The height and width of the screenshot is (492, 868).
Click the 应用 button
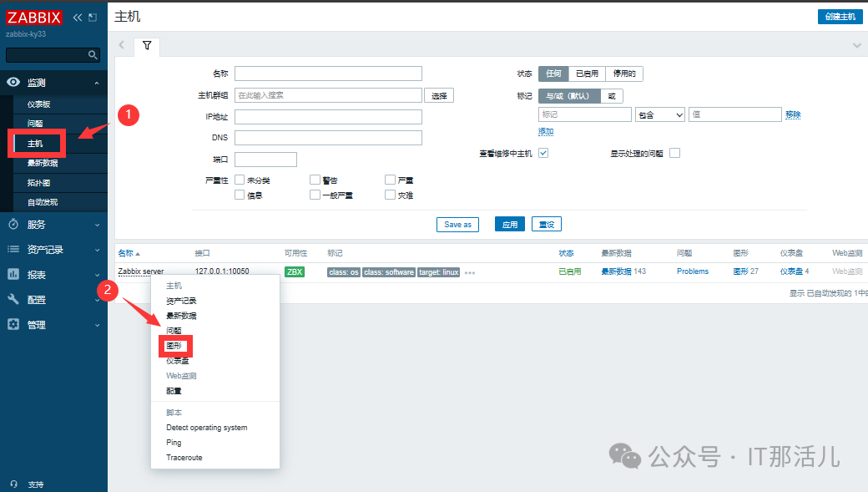click(x=510, y=225)
